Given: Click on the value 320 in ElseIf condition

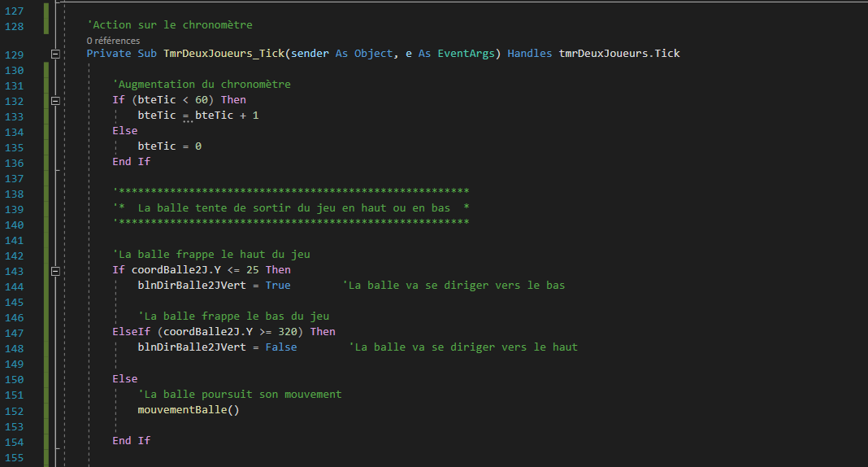Looking at the screenshot, I should [x=288, y=332].
